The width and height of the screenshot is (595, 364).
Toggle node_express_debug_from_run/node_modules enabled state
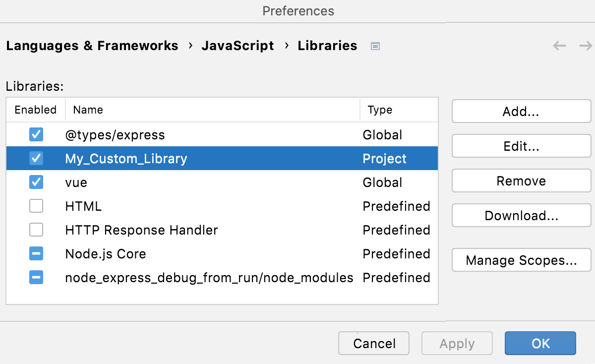pos(36,277)
